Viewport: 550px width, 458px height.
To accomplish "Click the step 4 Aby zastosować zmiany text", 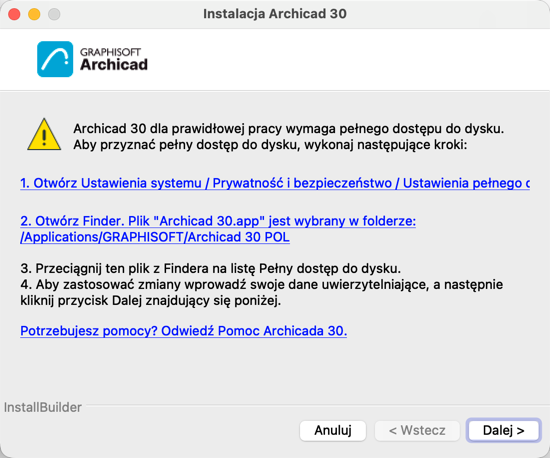I will (262, 284).
